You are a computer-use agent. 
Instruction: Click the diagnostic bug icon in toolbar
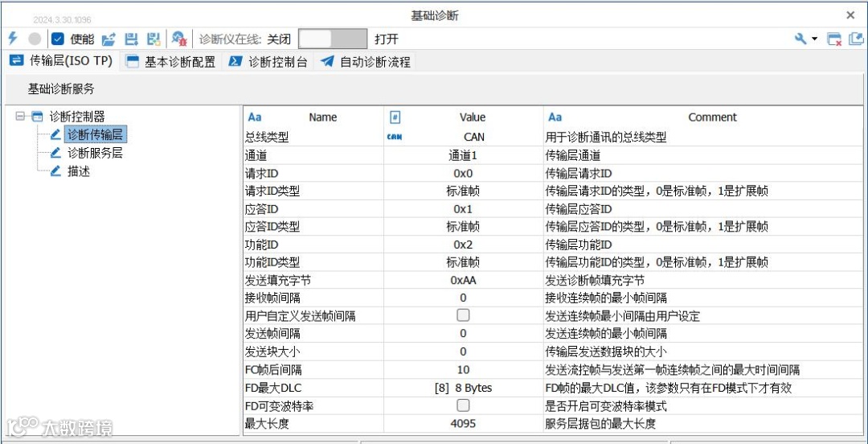[178, 39]
